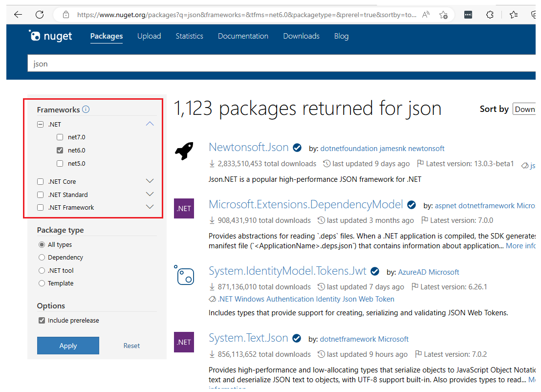Open the browser extensions puzzle icon
Viewport: 541px width, 392px height.
click(x=490, y=15)
